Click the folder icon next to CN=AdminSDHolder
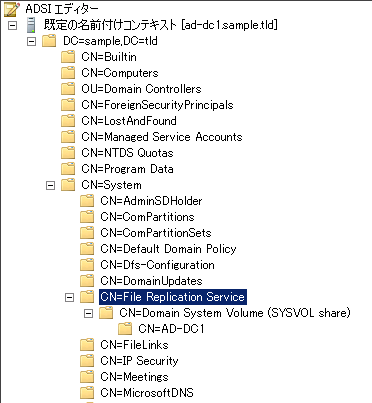 coord(87,201)
